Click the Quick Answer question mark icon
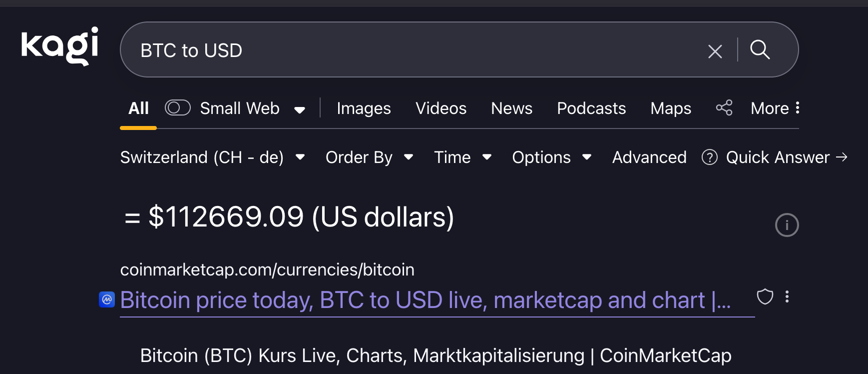The image size is (868, 374). [x=709, y=157]
